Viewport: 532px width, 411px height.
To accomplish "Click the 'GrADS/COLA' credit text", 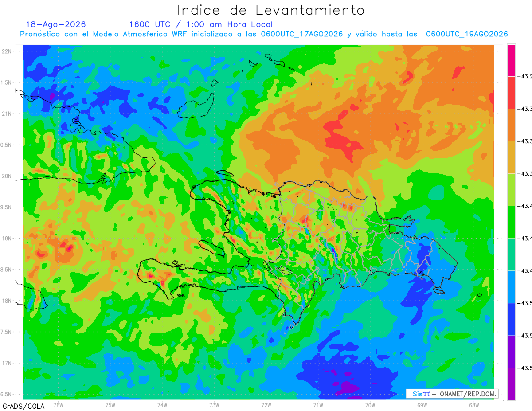I will click(x=23, y=406).
